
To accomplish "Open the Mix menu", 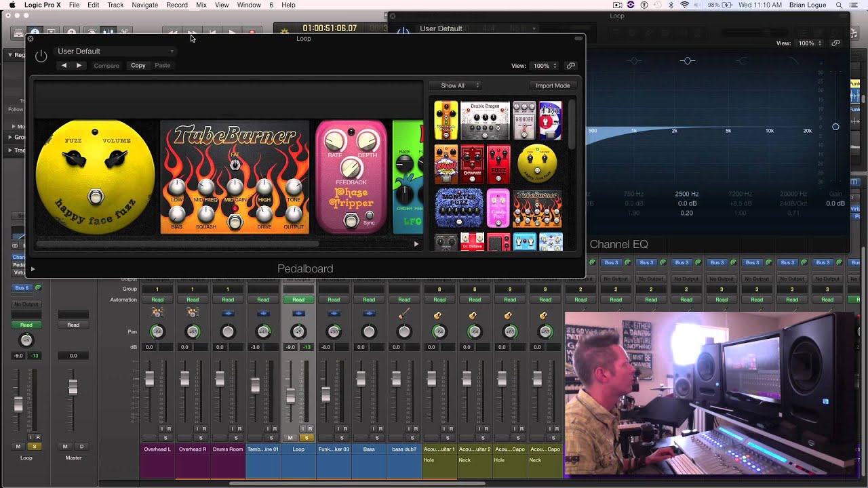I will pyautogui.click(x=201, y=5).
